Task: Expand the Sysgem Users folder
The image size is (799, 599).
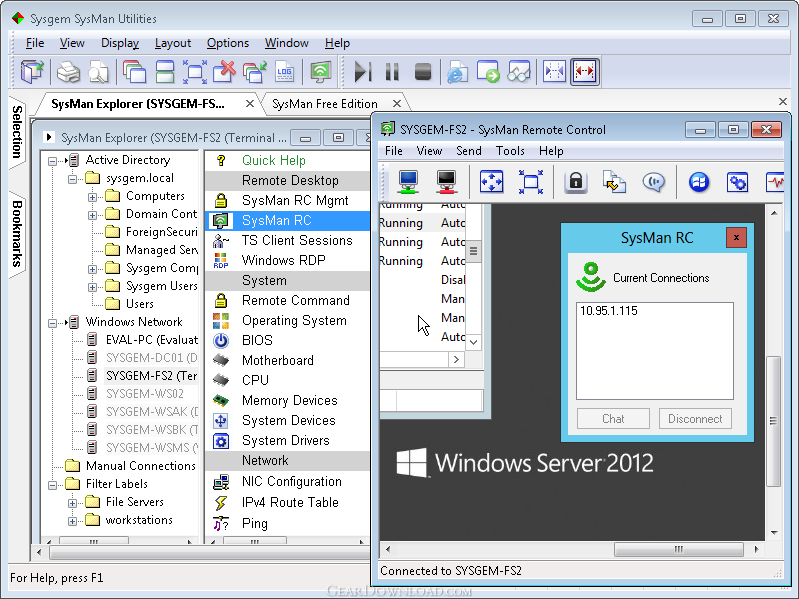Action: coord(92,287)
